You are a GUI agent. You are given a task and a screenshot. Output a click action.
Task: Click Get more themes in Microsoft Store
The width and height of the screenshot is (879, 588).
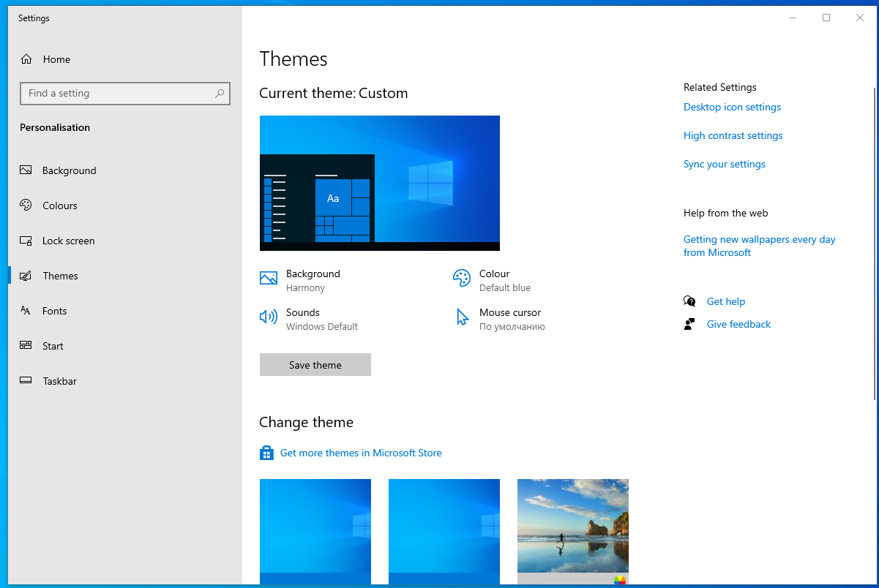[361, 453]
